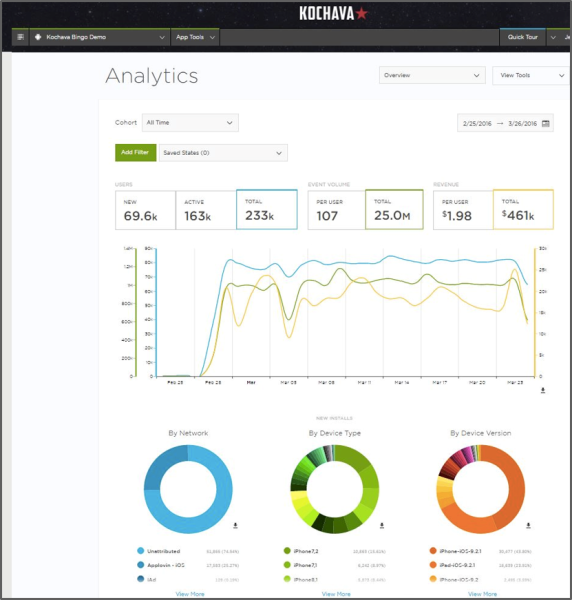Select the New users 69.6k card
Screen dimensions: 572x600
click(145, 210)
